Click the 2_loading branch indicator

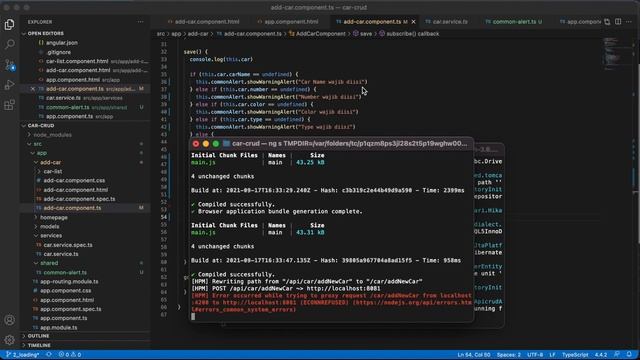click(22, 355)
